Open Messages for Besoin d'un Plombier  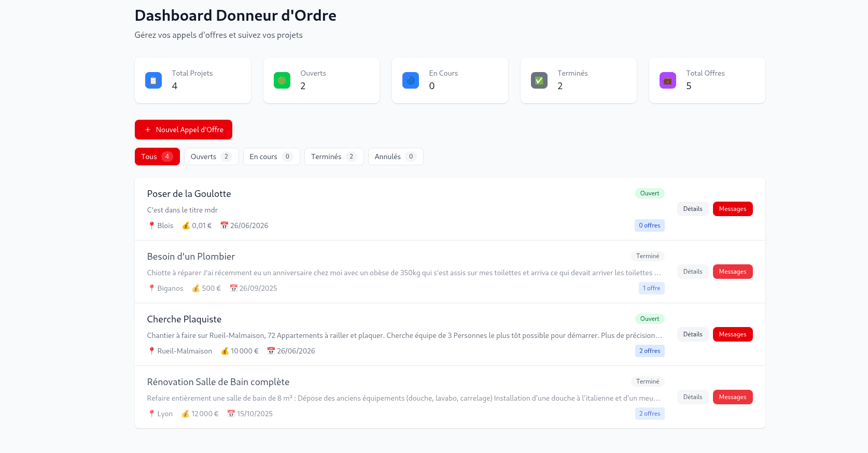(732, 272)
